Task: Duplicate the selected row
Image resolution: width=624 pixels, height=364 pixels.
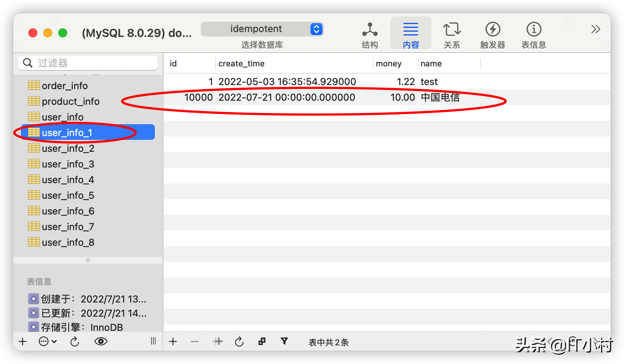Action: tap(218, 341)
